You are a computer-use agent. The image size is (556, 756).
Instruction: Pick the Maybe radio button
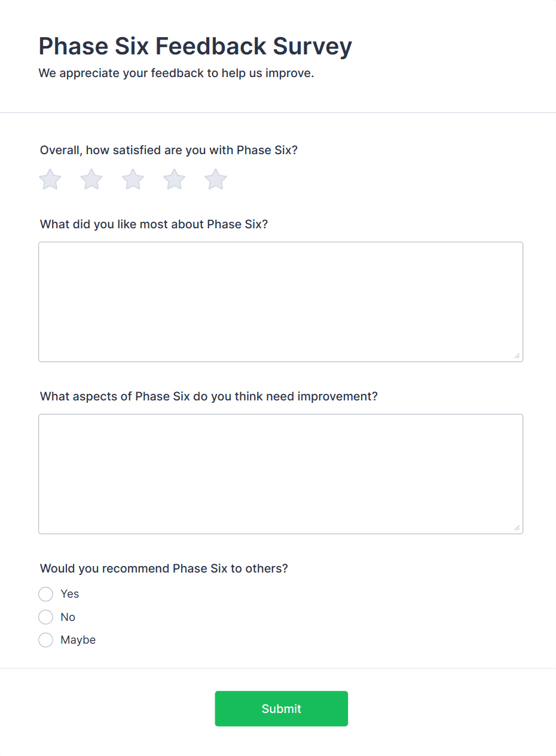(46, 640)
